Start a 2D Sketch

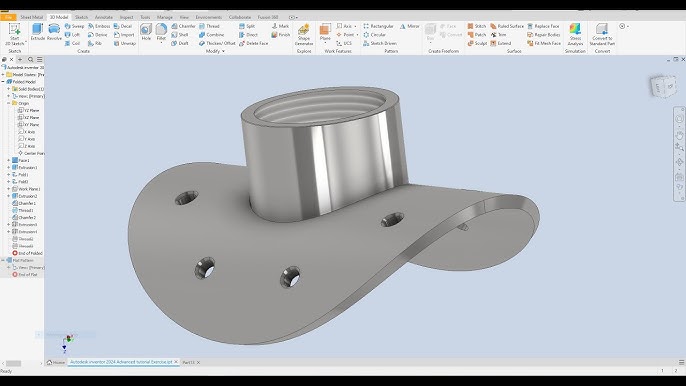click(x=14, y=35)
